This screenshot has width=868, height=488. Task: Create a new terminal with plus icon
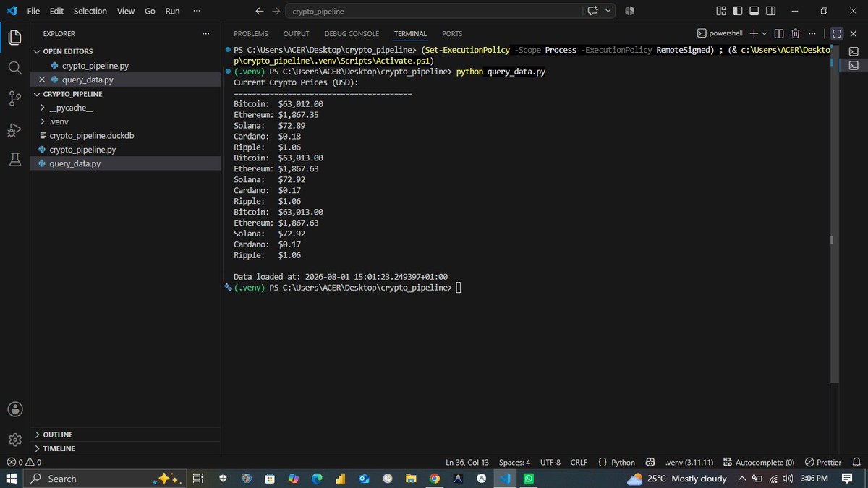click(754, 33)
